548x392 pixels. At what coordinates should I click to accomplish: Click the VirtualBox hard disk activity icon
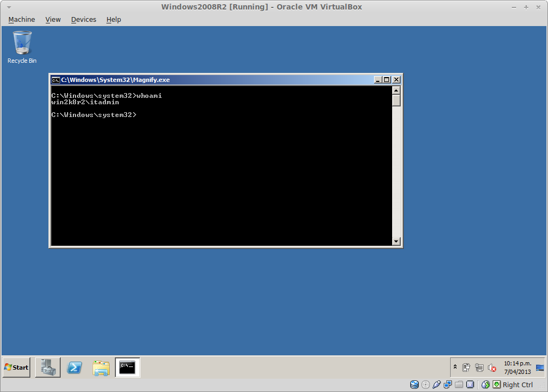coord(414,385)
